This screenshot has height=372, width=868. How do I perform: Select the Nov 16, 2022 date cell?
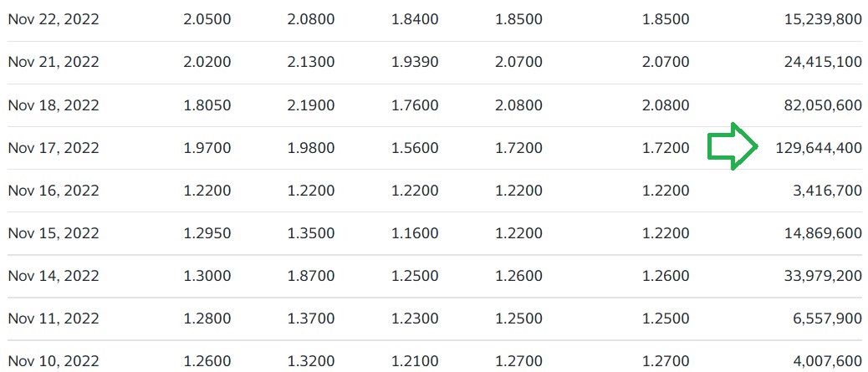(x=54, y=191)
